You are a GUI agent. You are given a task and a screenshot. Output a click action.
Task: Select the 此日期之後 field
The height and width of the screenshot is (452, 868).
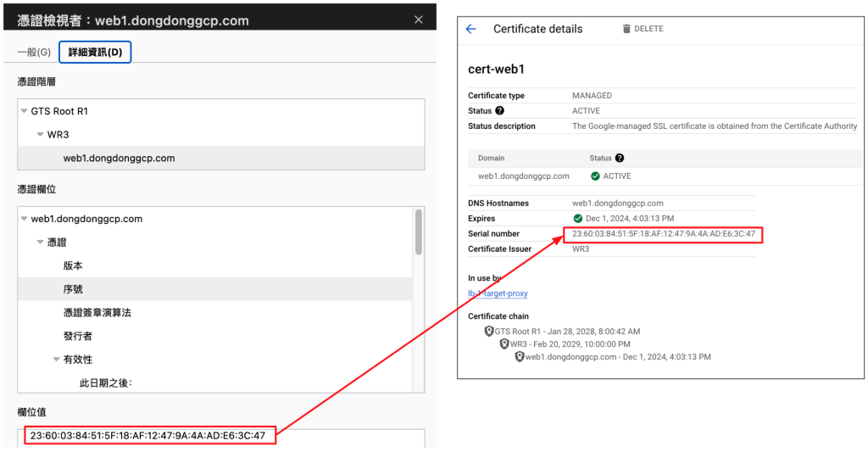pos(106,382)
